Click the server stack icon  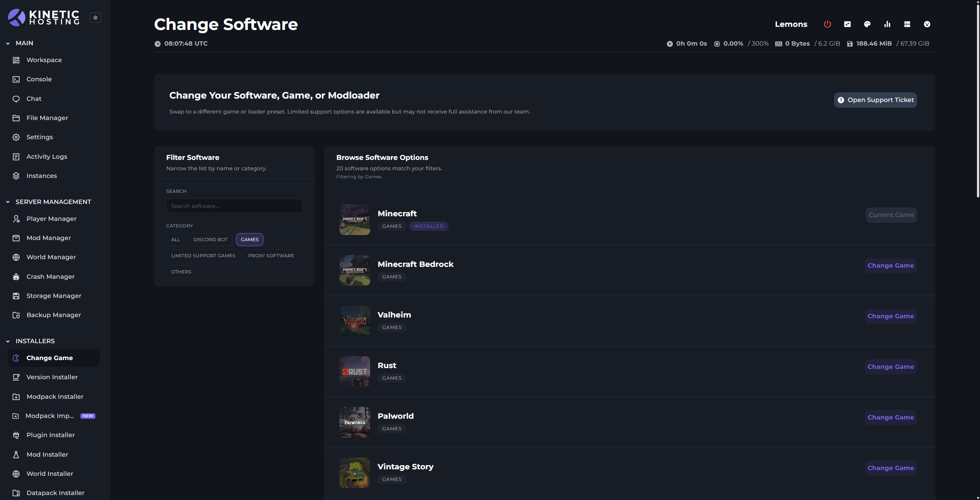pyautogui.click(x=907, y=24)
